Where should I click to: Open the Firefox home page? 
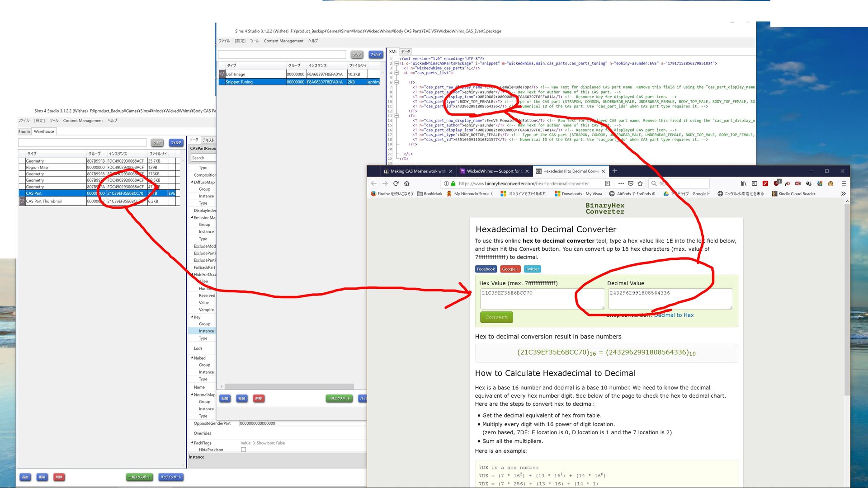tap(407, 183)
